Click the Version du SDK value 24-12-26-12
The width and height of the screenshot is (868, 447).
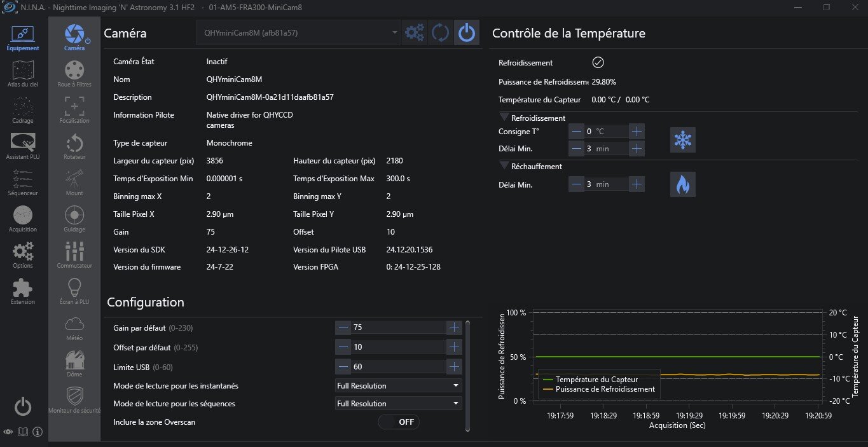coord(228,250)
